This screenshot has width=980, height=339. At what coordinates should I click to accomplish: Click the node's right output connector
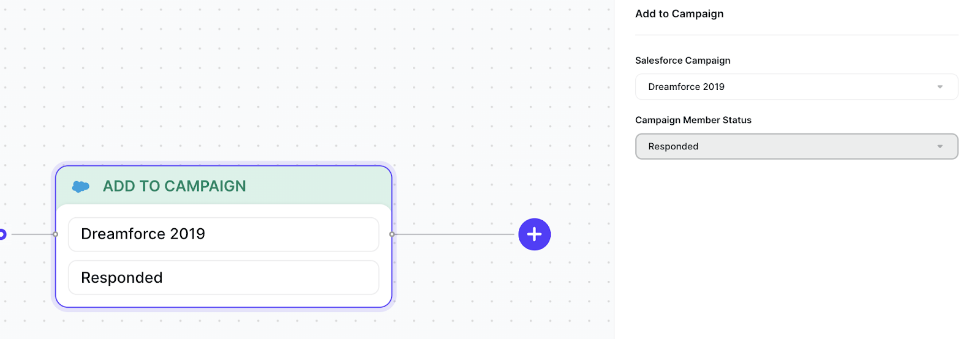coord(392,234)
